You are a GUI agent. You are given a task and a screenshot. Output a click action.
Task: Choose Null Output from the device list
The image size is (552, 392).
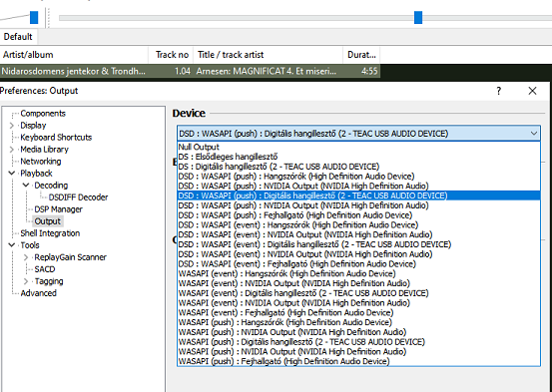point(358,147)
